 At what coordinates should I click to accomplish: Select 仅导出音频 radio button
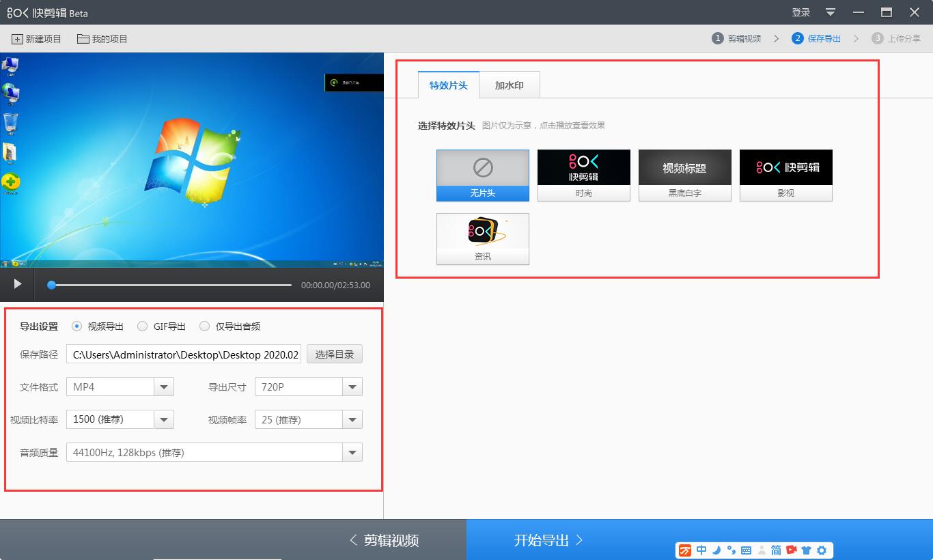pos(204,326)
